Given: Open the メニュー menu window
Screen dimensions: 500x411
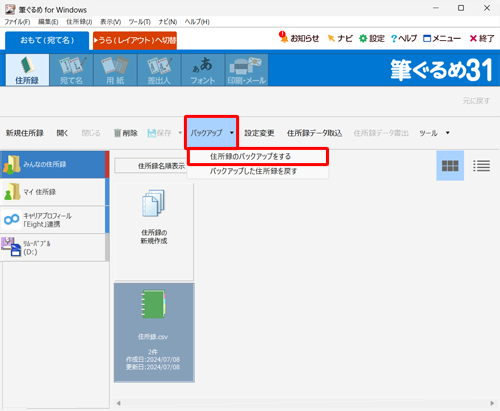Looking at the screenshot, I should [x=442, y=38].
